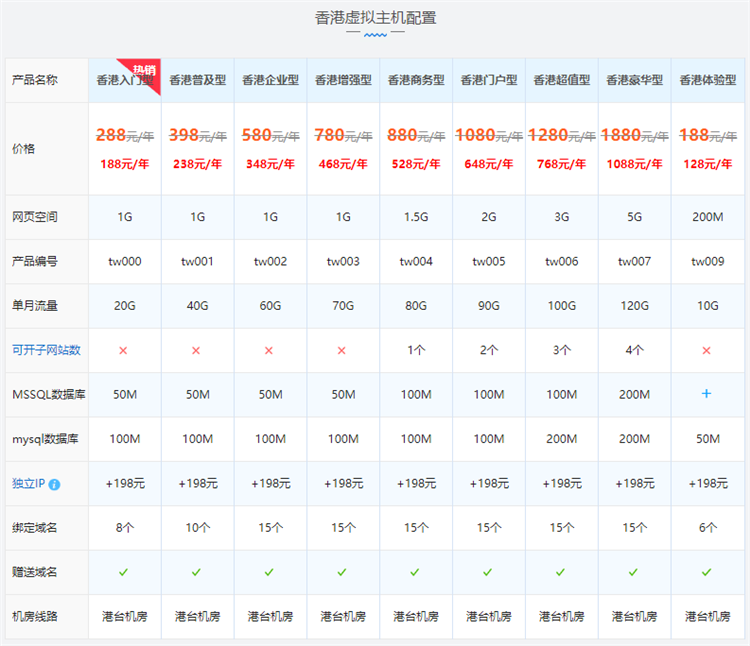Click product code tw005
The image size is (750, 646).
[x=488, y=262]
